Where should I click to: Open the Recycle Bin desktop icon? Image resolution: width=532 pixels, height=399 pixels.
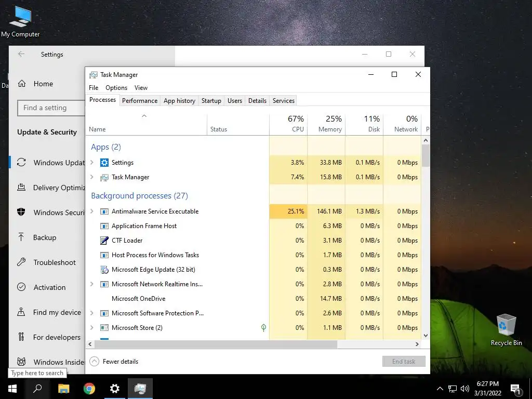[506, 330]
